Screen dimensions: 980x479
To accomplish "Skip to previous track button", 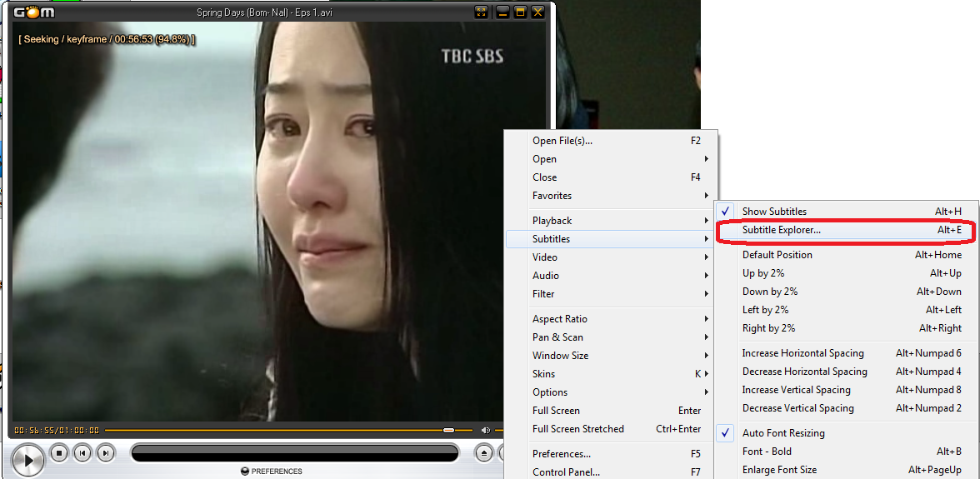I will point(82,453).
